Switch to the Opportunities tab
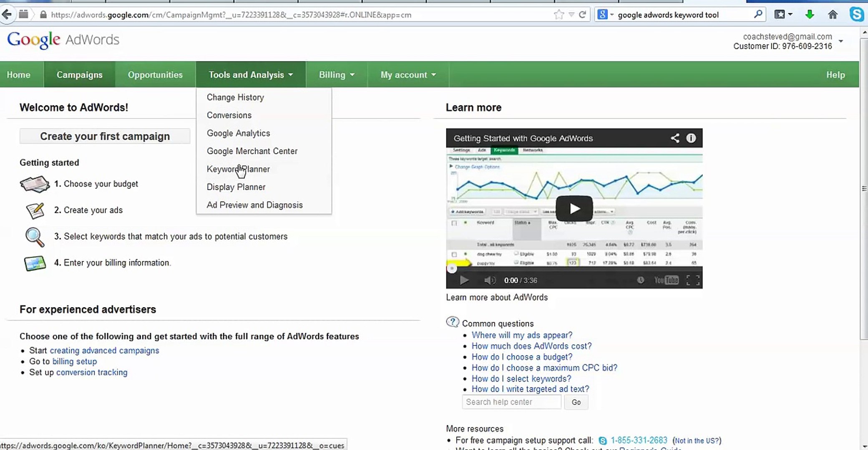Image resolution: width=868 pixels, height=450 pixels. (155, 75)
